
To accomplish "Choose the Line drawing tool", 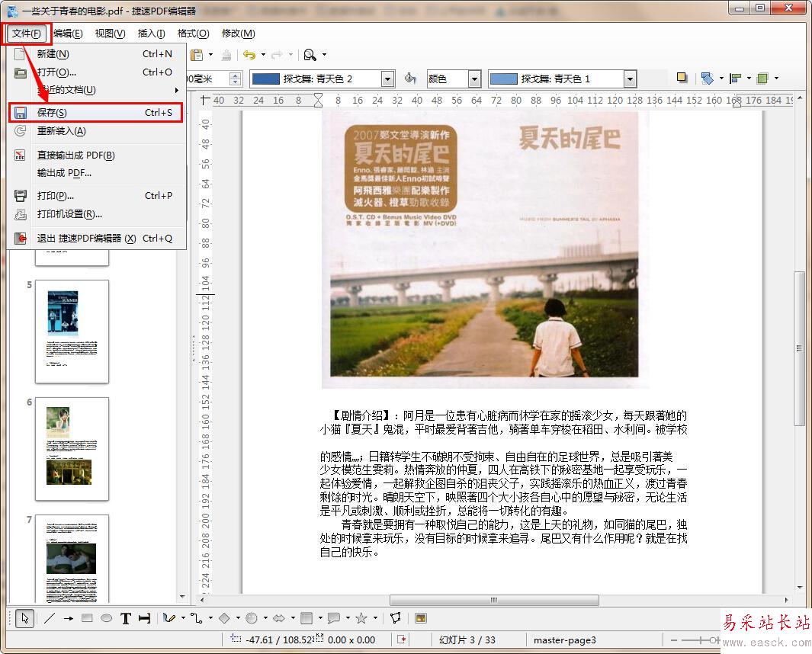I will (x=50, y=618).
